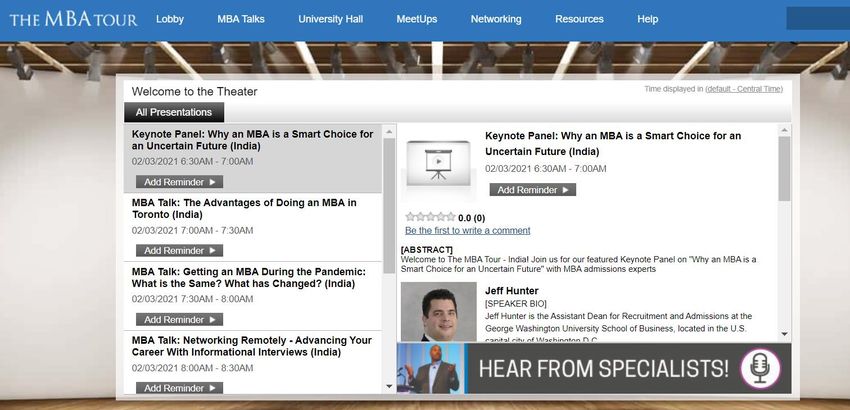Rate the presentation with the star rating
The width and height of the screenshot is (850, 410).
click(430, 217)
